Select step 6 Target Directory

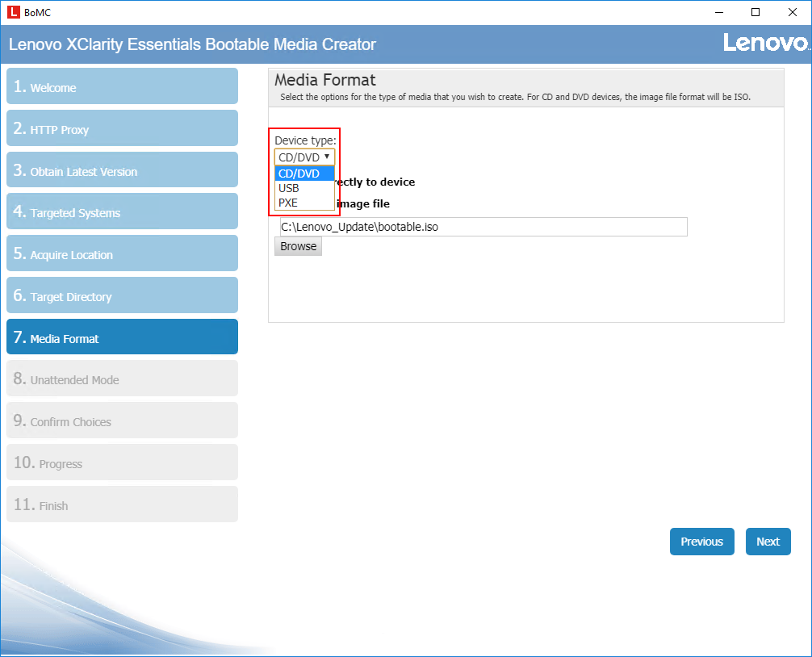point(122,295)
